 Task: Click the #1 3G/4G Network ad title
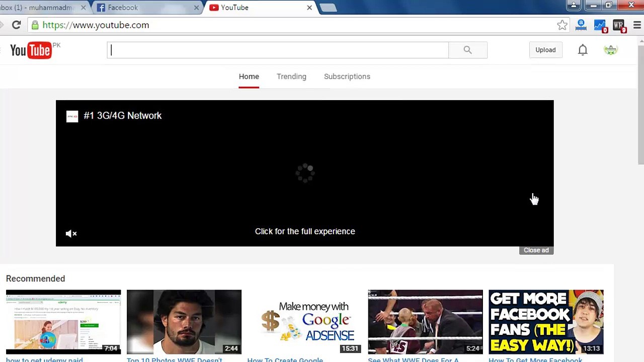123,116
